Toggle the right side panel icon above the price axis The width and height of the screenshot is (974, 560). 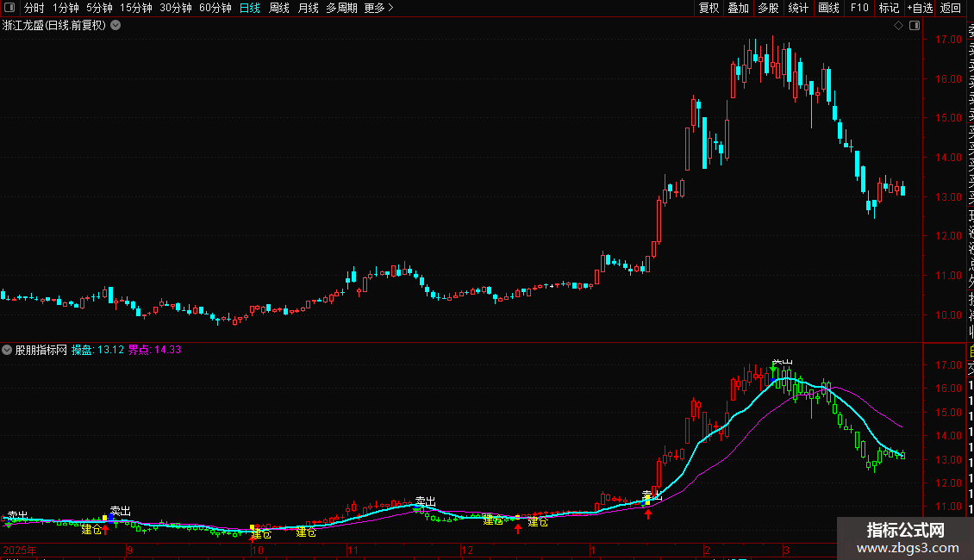(x=915, y=26)
